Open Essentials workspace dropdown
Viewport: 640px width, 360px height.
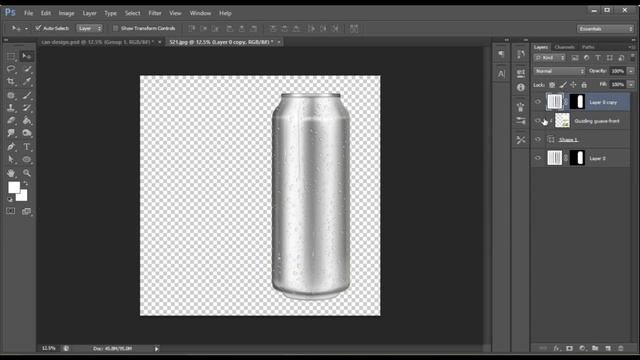[605, 29]
